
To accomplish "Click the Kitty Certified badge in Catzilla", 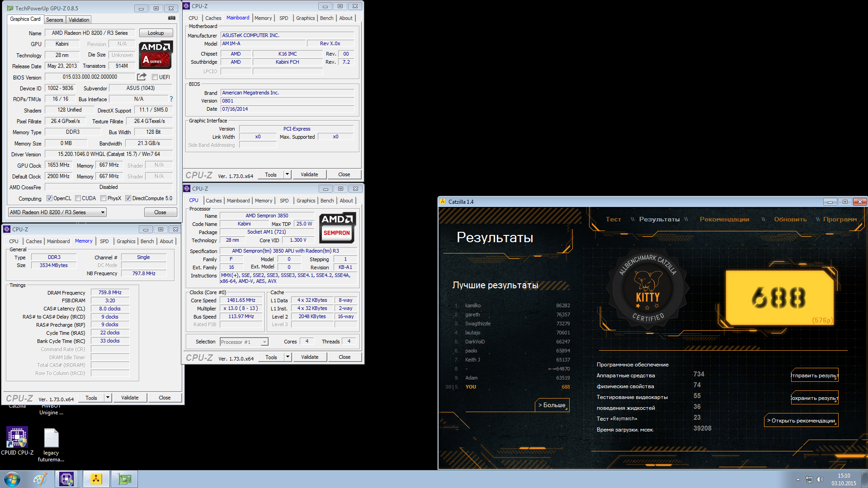I will coord(648,289).
